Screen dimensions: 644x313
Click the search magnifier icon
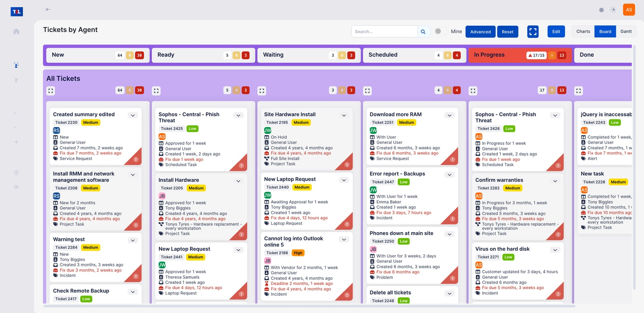click(x=423, y=32)
